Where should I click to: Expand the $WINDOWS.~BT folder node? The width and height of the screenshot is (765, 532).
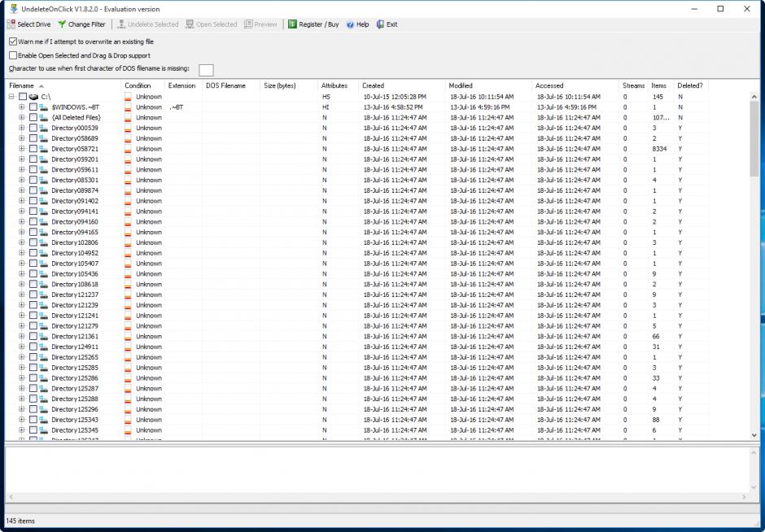tap(22, 107)
